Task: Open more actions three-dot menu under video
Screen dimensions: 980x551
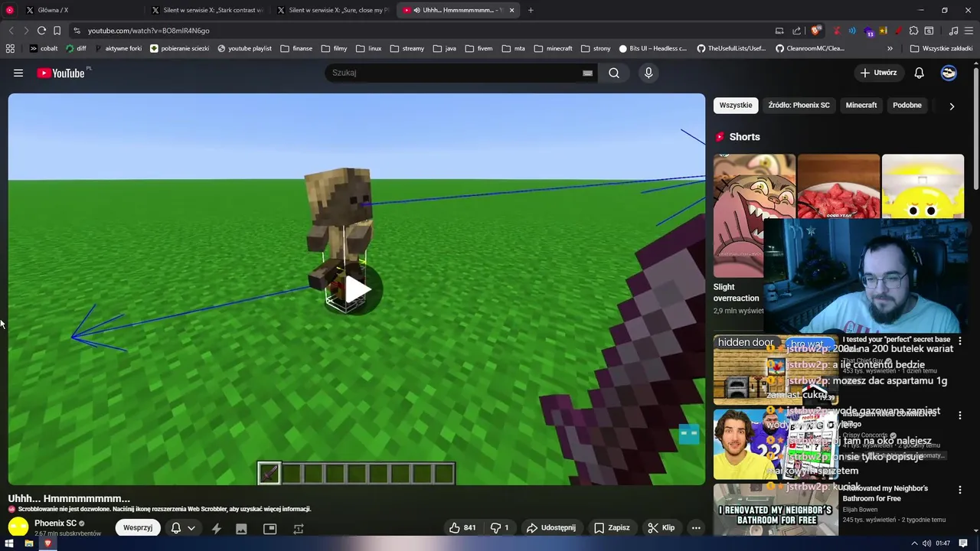Action: tap(695, 528)
